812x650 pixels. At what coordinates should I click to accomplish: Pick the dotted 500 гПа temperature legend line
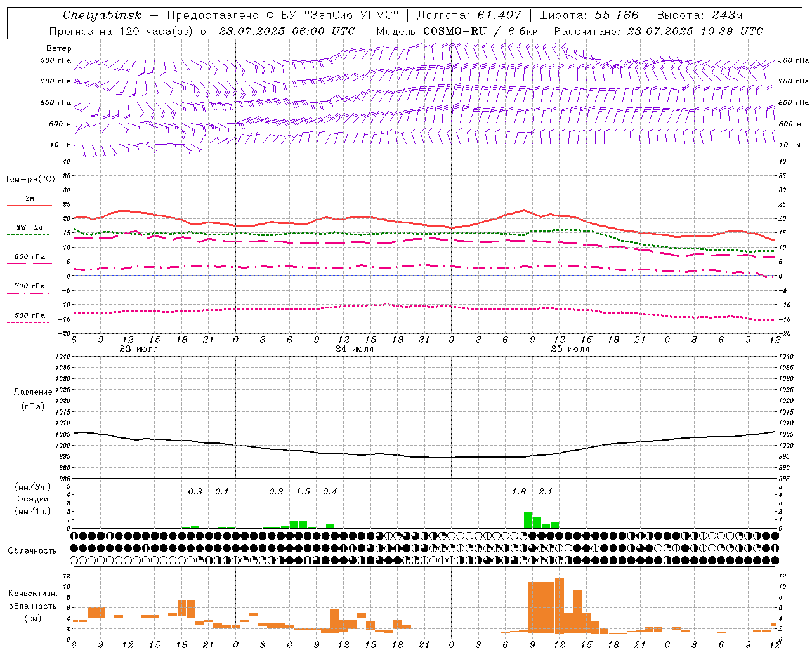28,322
